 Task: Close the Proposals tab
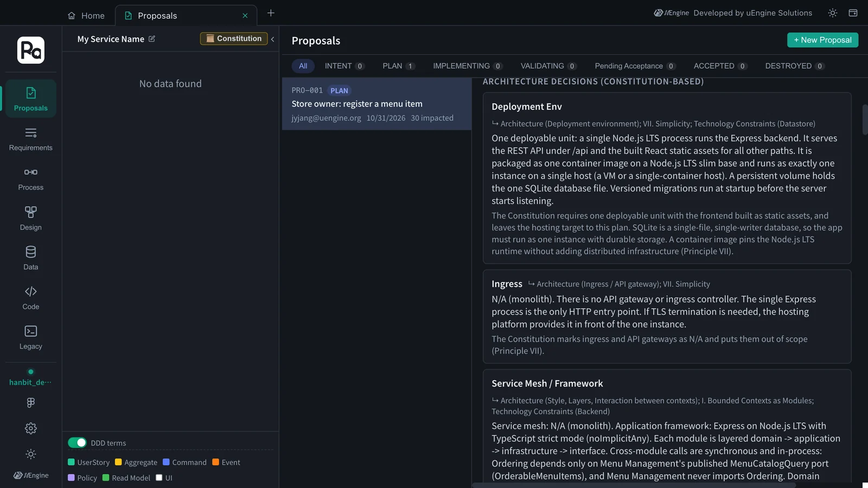[245, 16]
